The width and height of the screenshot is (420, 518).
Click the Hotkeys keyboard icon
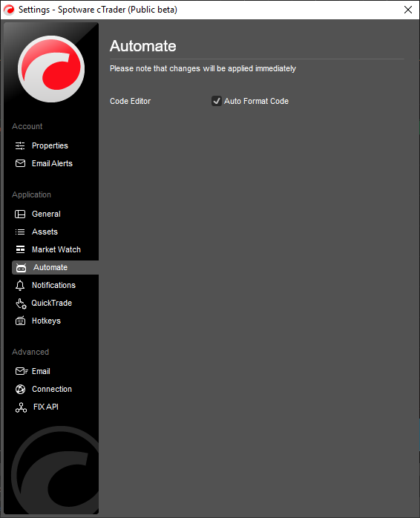click(20, 321)
